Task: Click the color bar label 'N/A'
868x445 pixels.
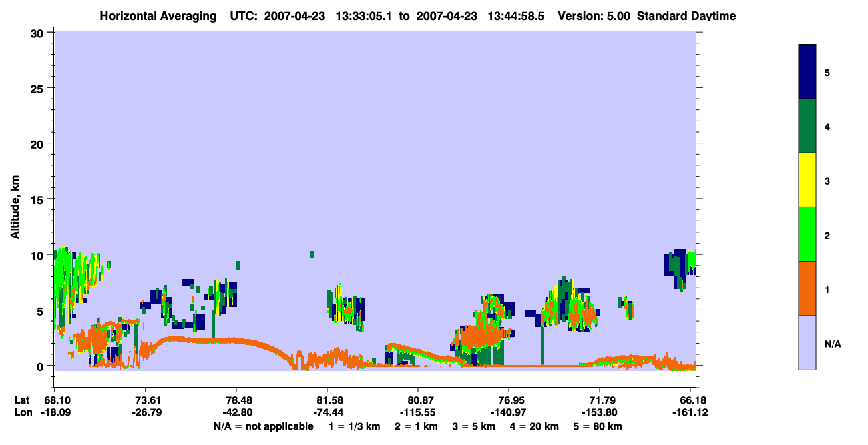Action: tap(833, 344)
